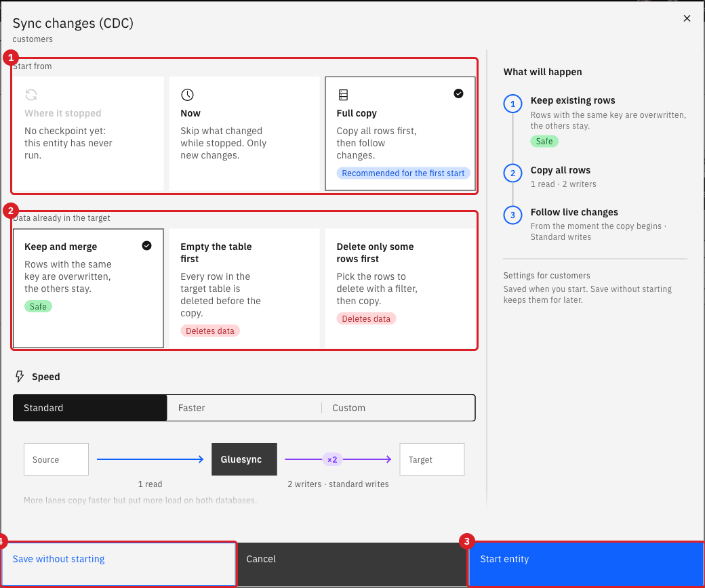
Task: Close the Sync changes dialog
Action: point(687,18)
